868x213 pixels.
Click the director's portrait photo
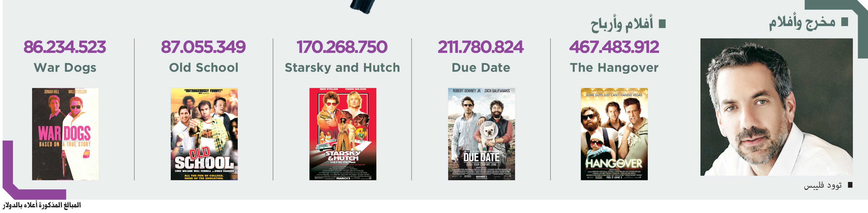[x=776, y=107]
